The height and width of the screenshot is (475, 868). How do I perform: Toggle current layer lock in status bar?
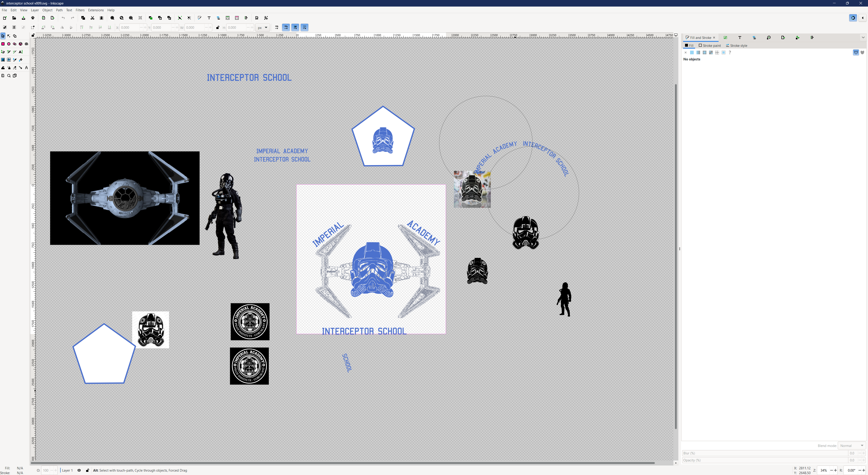(88, 470)
